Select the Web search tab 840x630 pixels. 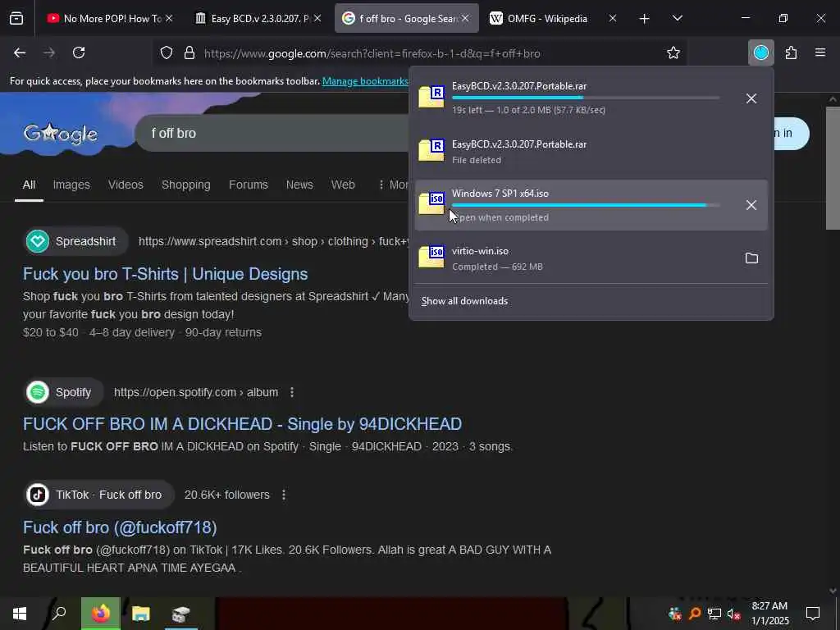(343, 185)
